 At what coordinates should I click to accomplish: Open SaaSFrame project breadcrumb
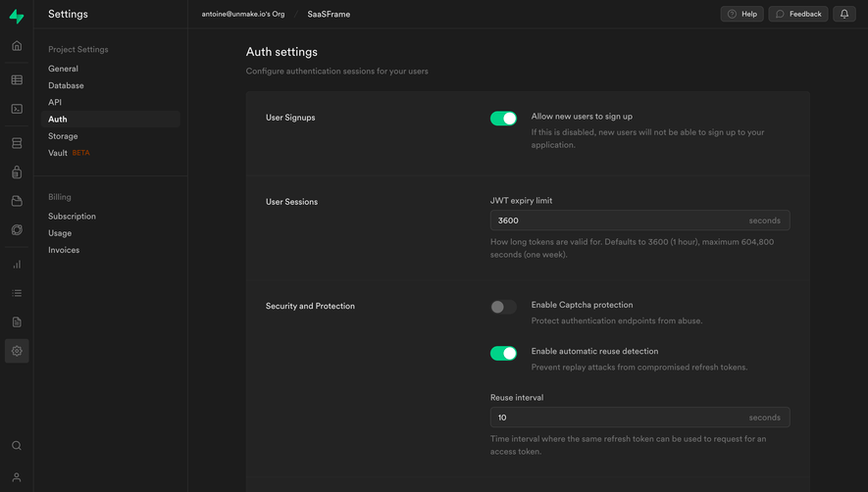[329, 15]
